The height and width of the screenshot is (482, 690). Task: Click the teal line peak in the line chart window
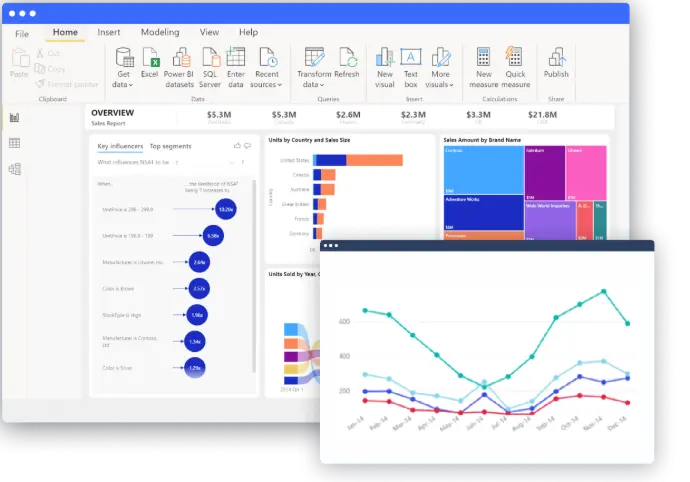pyautogui.click(x=604, y=291)
